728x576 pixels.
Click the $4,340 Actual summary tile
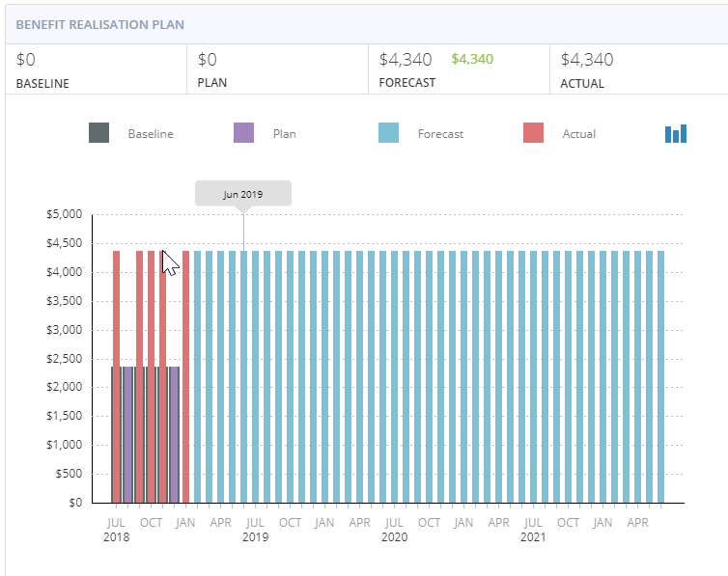click(586, 60)
